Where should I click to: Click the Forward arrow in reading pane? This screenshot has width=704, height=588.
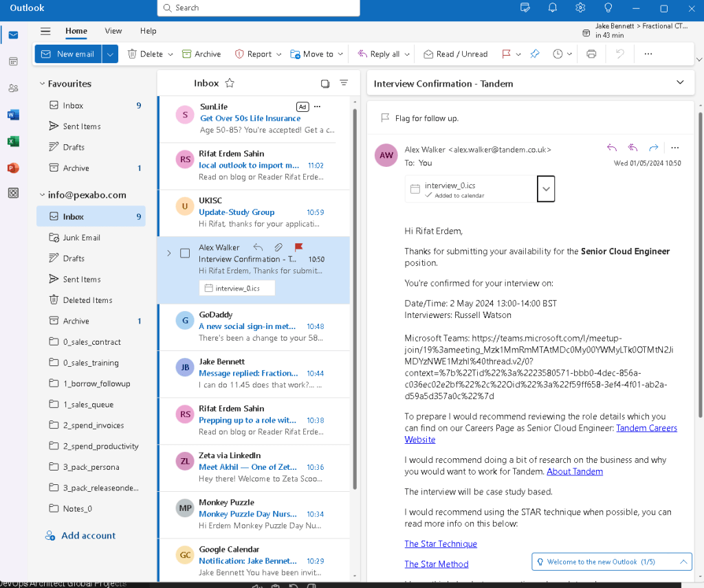pyautogui.click(x=654, y=148)
